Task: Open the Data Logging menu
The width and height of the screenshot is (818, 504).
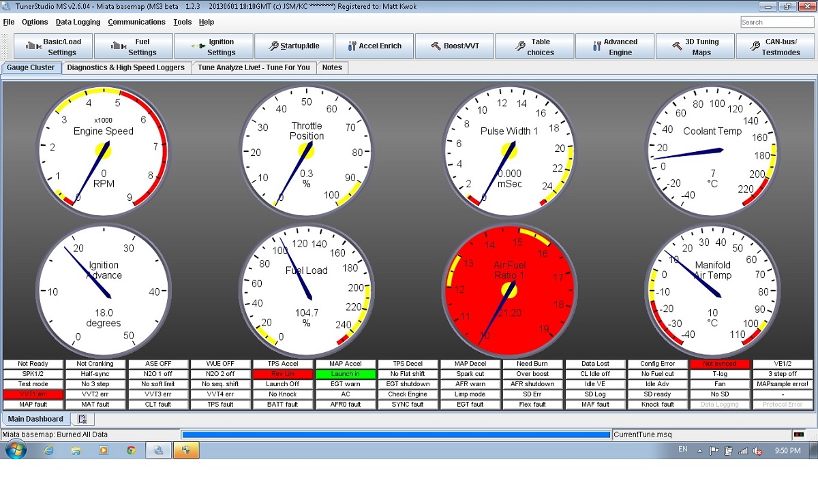Action: pos(78,22)
